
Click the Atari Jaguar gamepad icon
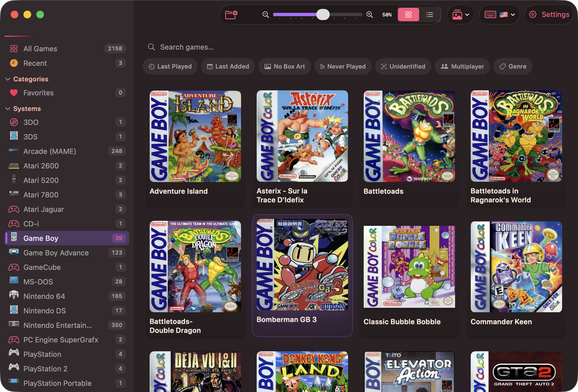[13, 209]
